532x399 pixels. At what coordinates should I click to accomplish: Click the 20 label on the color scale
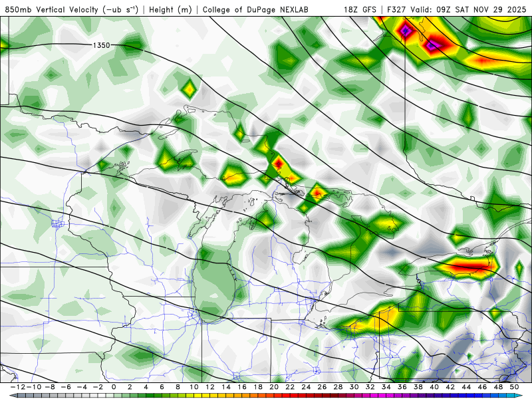[x=274, y=387]
